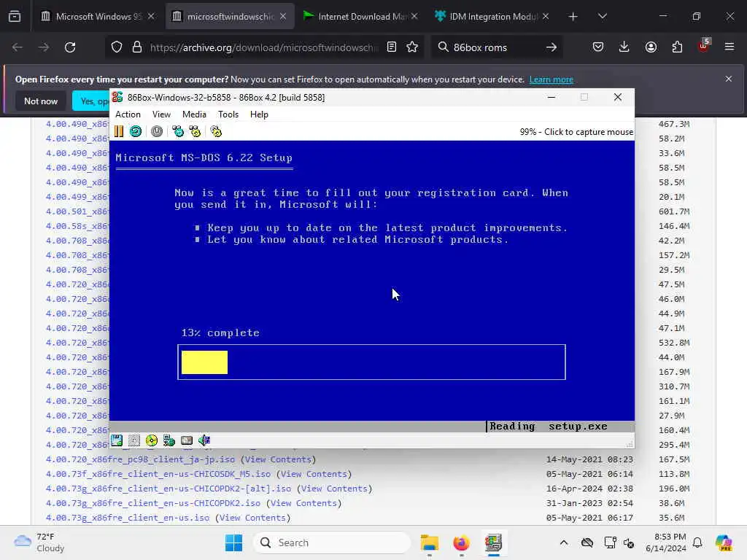This screenshot has height=560, width=747.
Task: Open CHICOSDK_M5.iso download link
Action: [158, 474]
